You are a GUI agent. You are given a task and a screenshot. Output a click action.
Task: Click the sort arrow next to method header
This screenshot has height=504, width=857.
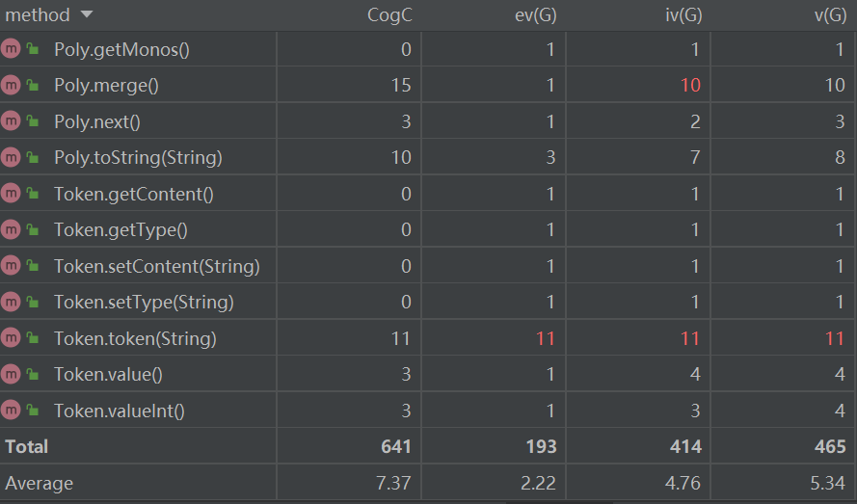[87, 15]
